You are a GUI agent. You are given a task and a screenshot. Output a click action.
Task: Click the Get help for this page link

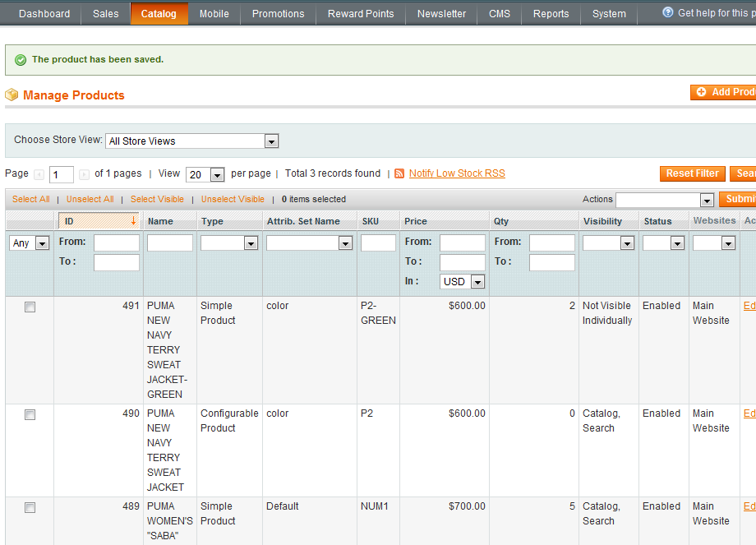(x=717, y=13)
